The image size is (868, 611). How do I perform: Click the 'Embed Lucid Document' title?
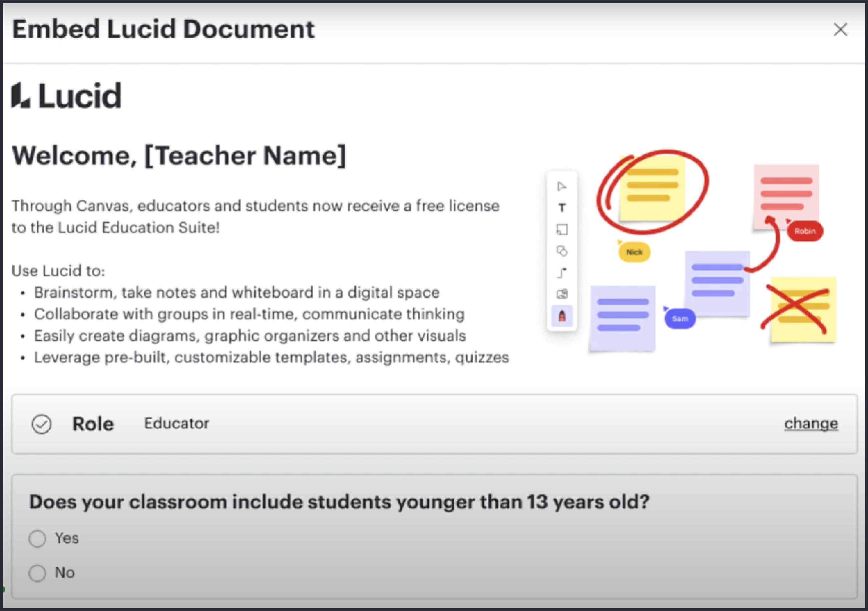click(x=163, y=29)
